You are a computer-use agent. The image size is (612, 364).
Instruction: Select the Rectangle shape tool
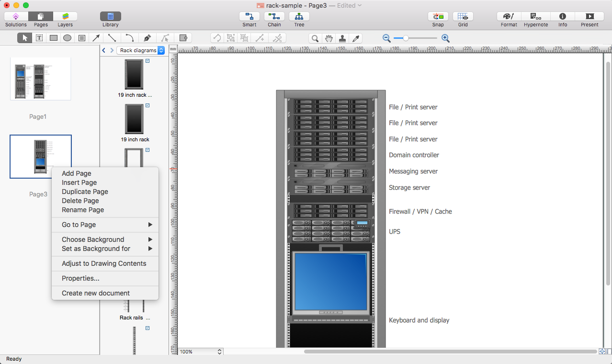(54, 38)
